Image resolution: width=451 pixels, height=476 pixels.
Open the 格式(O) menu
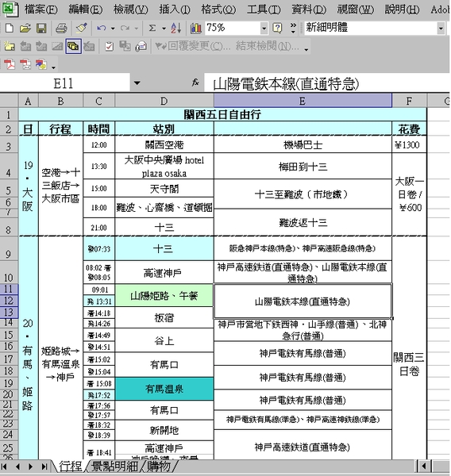point(218,10)
